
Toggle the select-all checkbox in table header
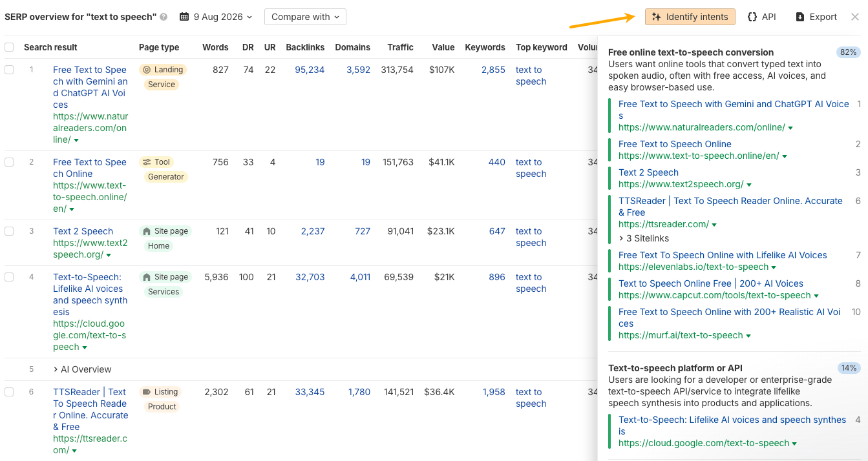(x=9, y=47)
